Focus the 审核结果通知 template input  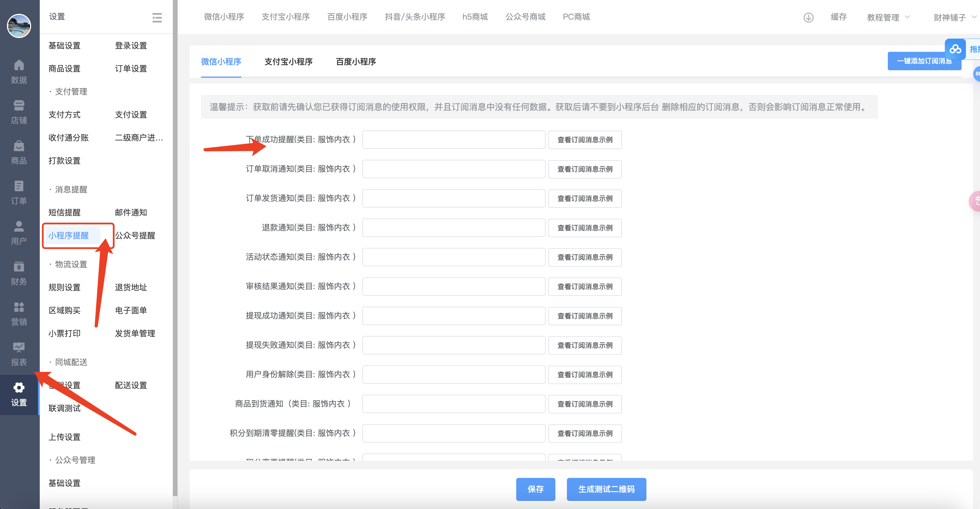[453, 286]
